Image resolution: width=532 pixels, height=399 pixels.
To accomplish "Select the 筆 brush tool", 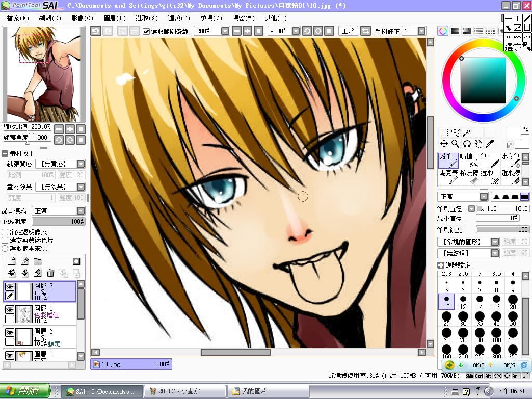I will pos(489,160).
